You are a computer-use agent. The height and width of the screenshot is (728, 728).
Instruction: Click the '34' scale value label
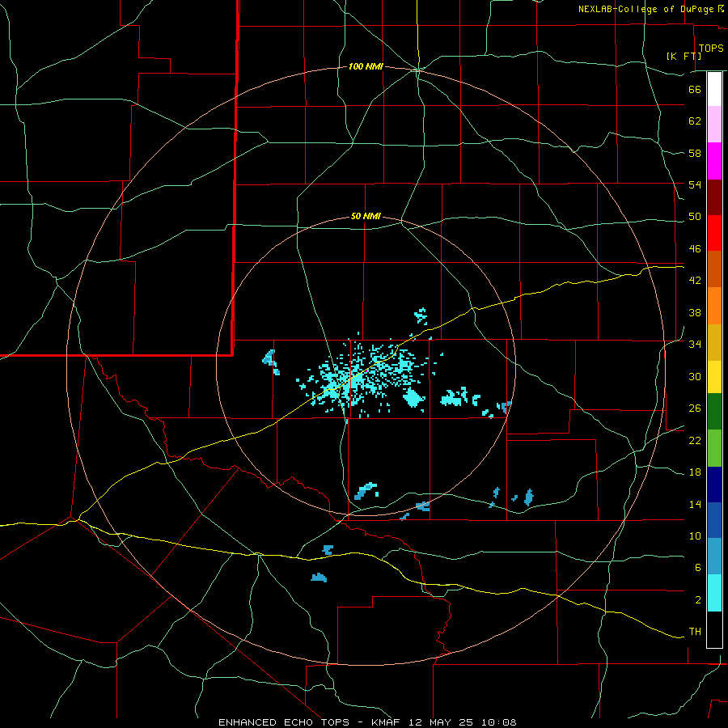695,345
